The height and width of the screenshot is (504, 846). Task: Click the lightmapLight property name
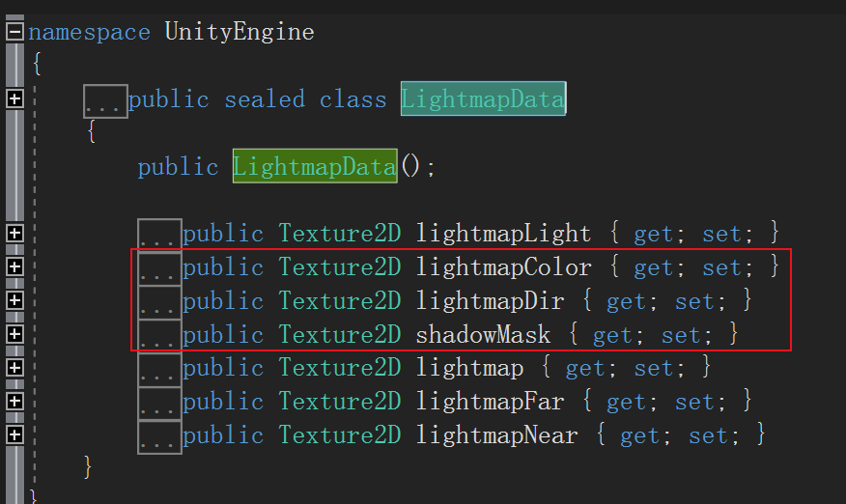point(503,234)
